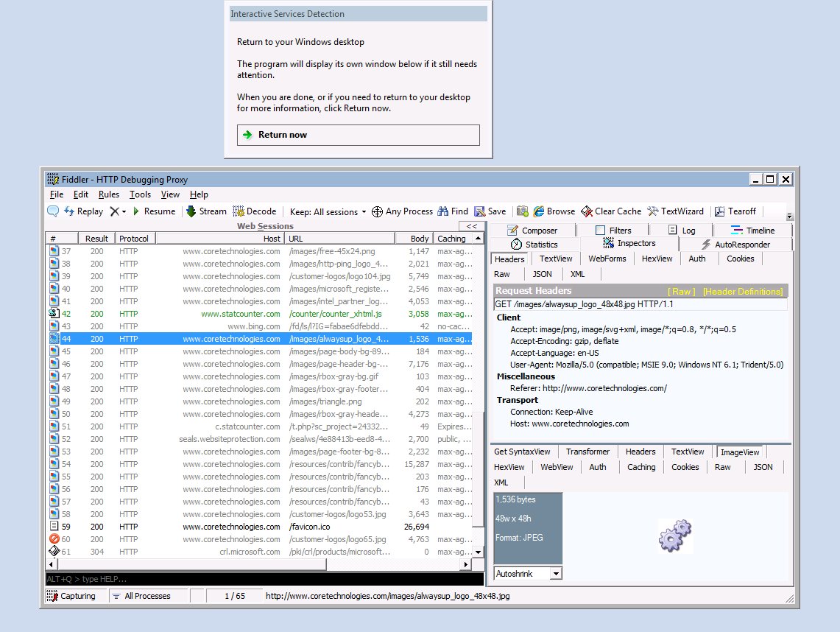The image size is (840, 632).
Task: Open the Timeline tab
Action: pos(752,231)
